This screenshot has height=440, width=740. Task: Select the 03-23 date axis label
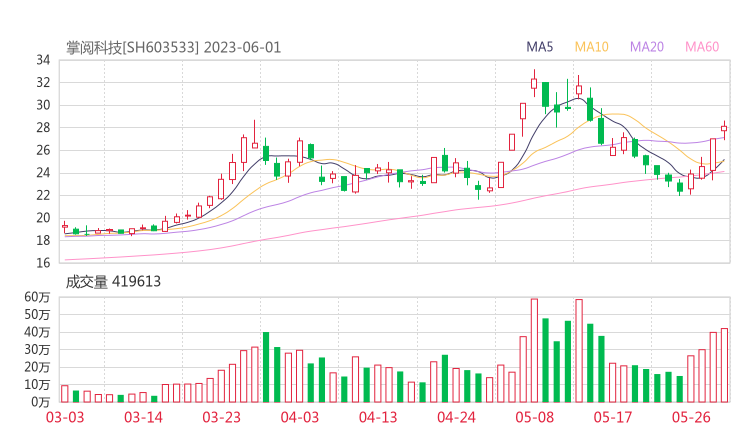[x=222, y=417]
